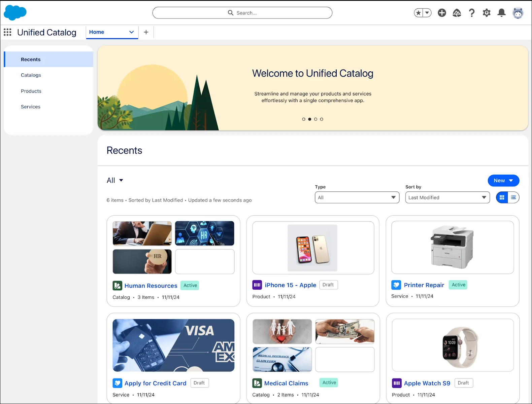Click the Printer Repair service icon

pyautogui.click(x=396, y=285)
